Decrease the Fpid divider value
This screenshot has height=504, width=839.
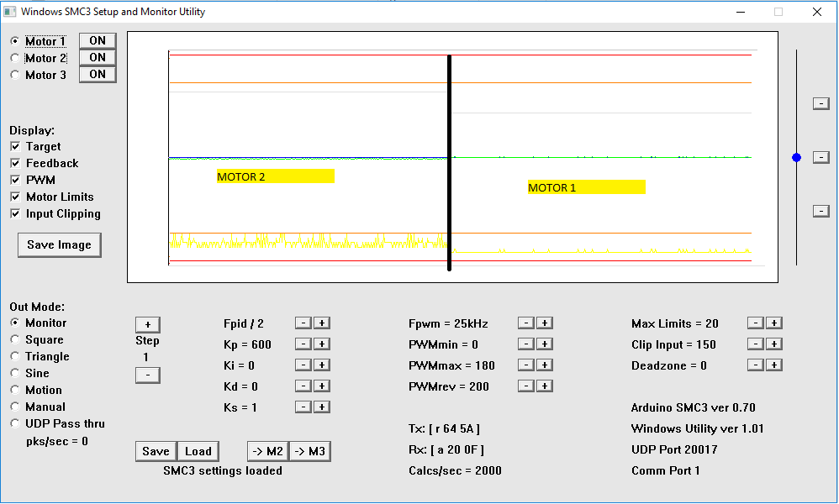click(x=303, y=323)
